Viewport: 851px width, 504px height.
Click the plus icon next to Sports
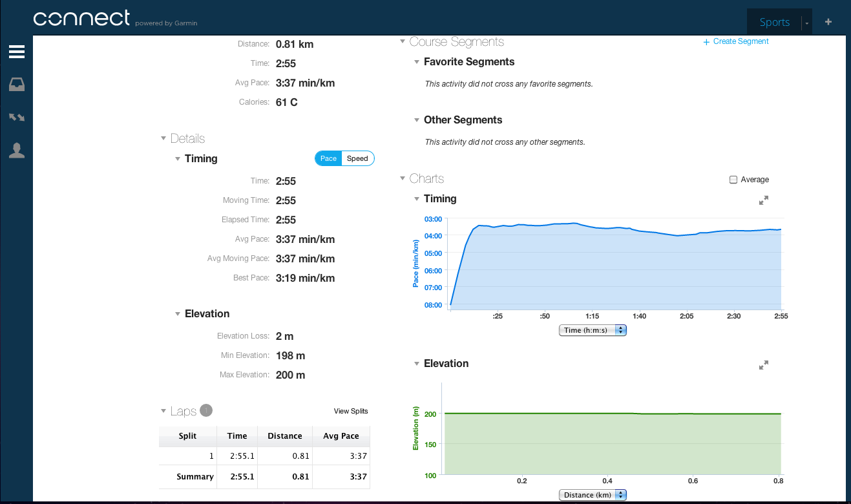click(x=828, y=22)
